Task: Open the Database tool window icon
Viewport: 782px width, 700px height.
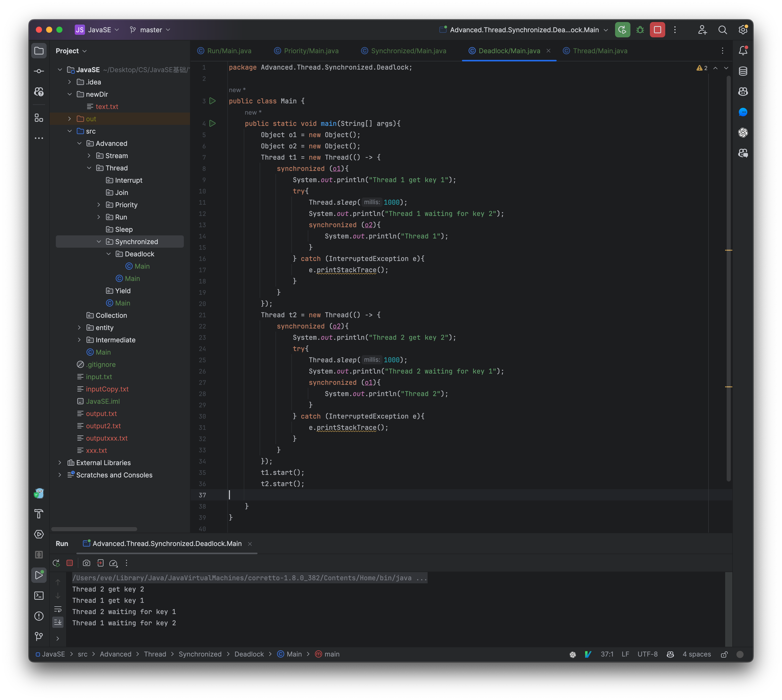Action: point(743,71)
